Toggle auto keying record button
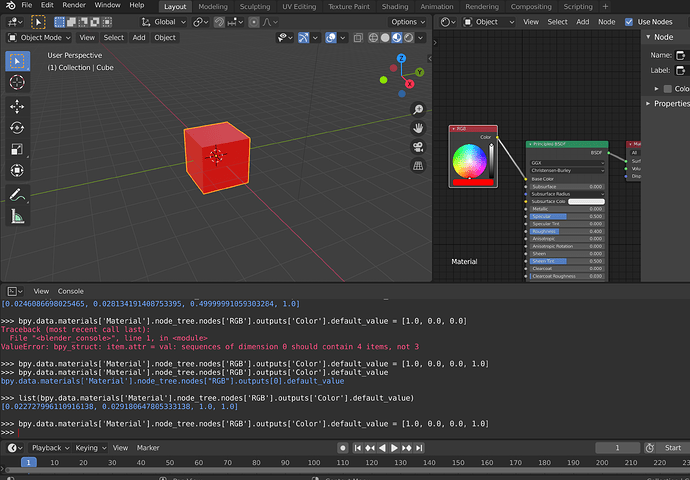 click(x=343, y=448)
